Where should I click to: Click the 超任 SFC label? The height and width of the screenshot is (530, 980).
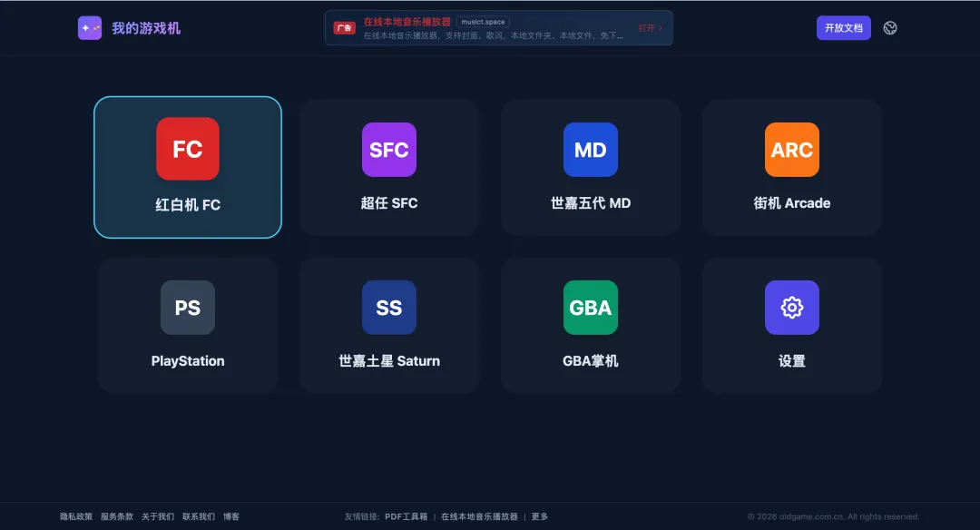coord(388,203)
